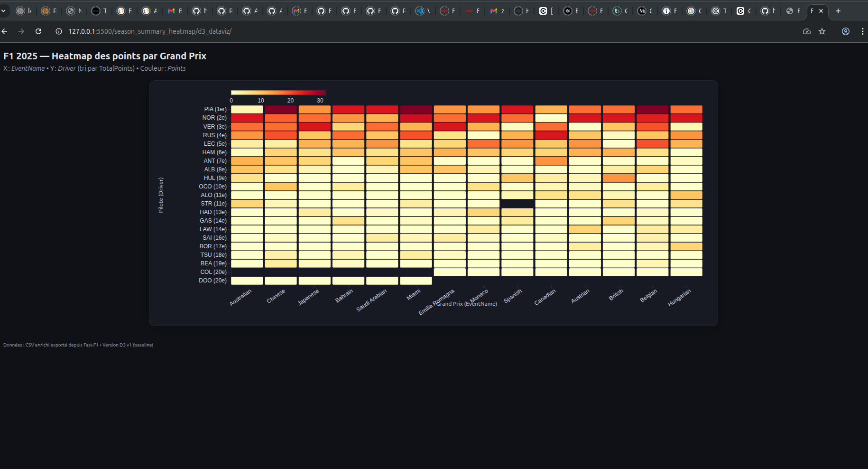Close the active heatmap tab
The width and height of the screenshot is (868, 469).
point(821,11)
